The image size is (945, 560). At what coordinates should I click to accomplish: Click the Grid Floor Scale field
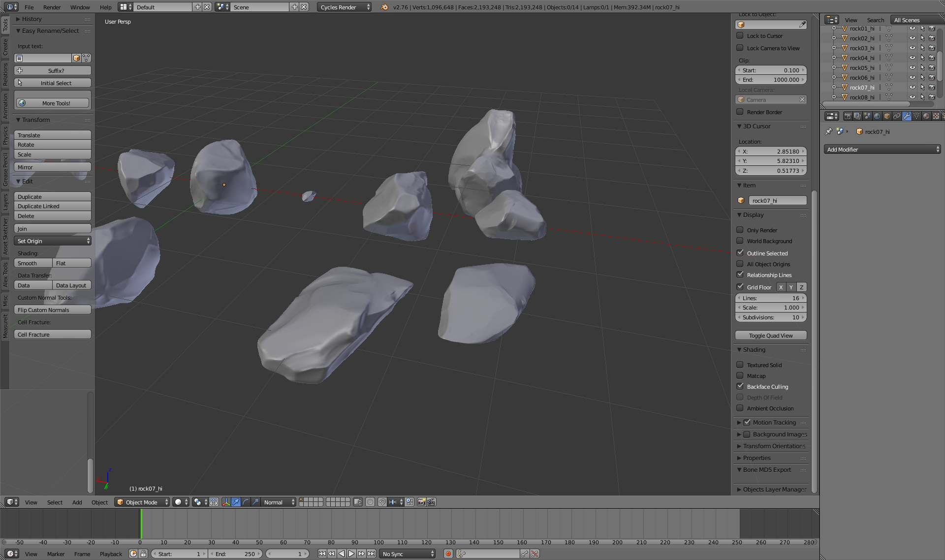tap(771, 308)
